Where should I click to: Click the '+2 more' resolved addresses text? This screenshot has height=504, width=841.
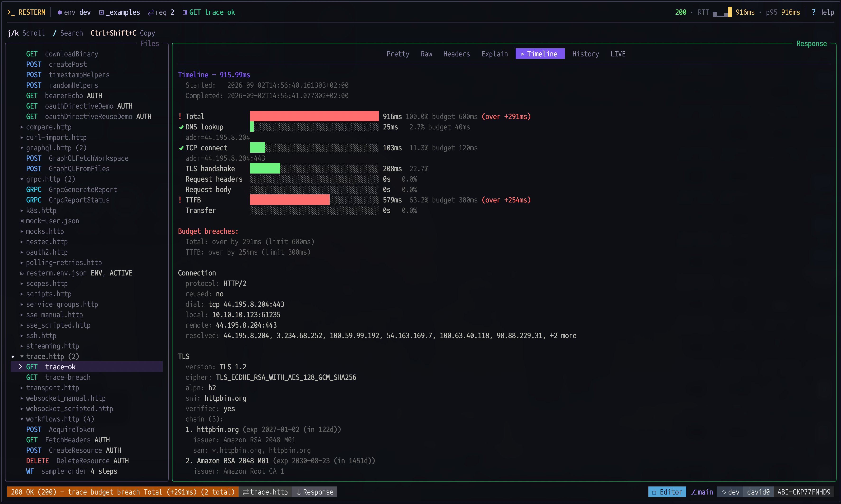pyautogui.click(x=563, y=335)
